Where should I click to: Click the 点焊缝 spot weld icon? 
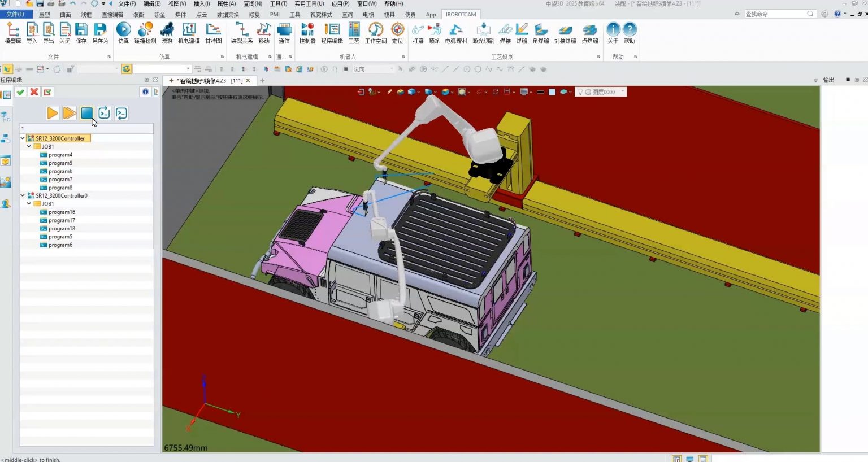[x=589, y=33]
